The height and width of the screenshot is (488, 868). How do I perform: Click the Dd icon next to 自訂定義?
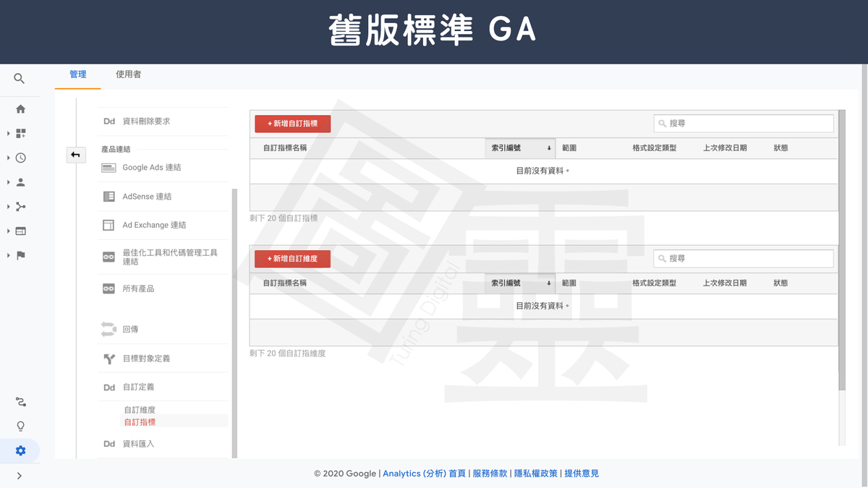pyautogui.click(x=109, y=388)
